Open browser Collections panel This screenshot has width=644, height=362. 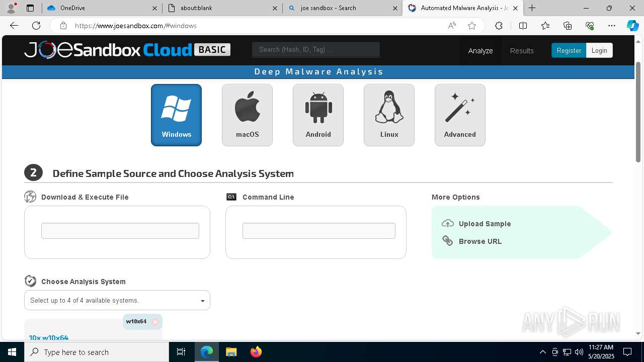568,26
